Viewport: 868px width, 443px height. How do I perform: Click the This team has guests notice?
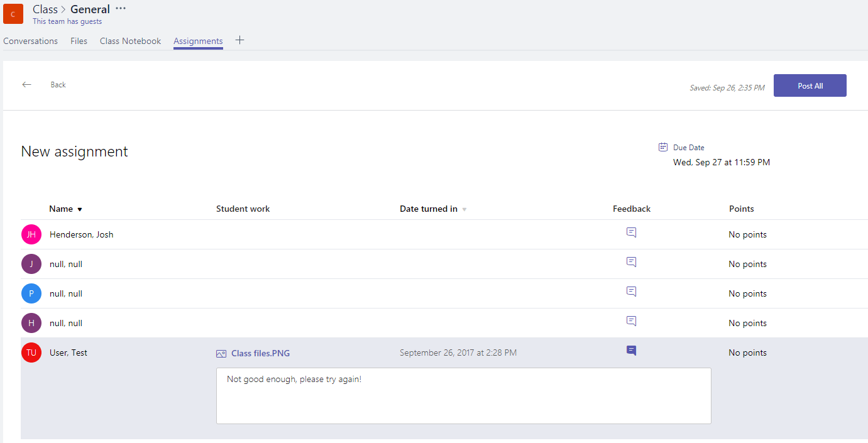67,21
